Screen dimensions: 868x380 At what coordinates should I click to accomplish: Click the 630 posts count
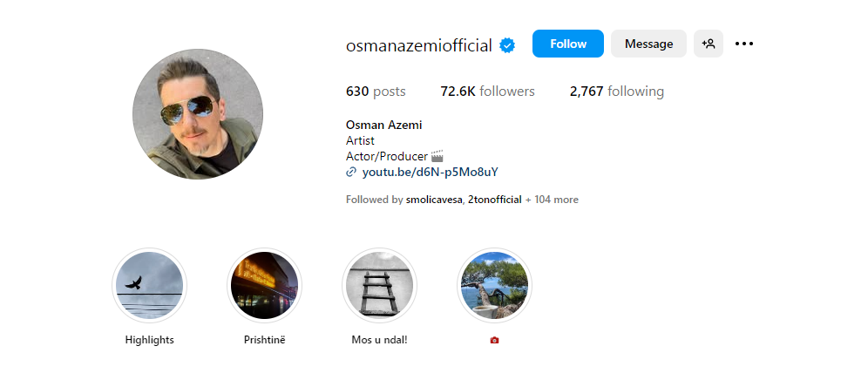coord(376,92)
